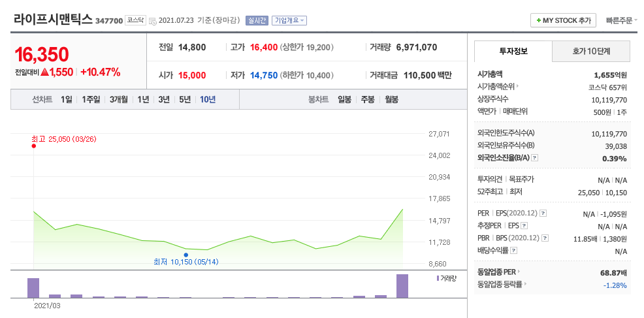Expand the 기업개요 dropdown

(289, 20)
